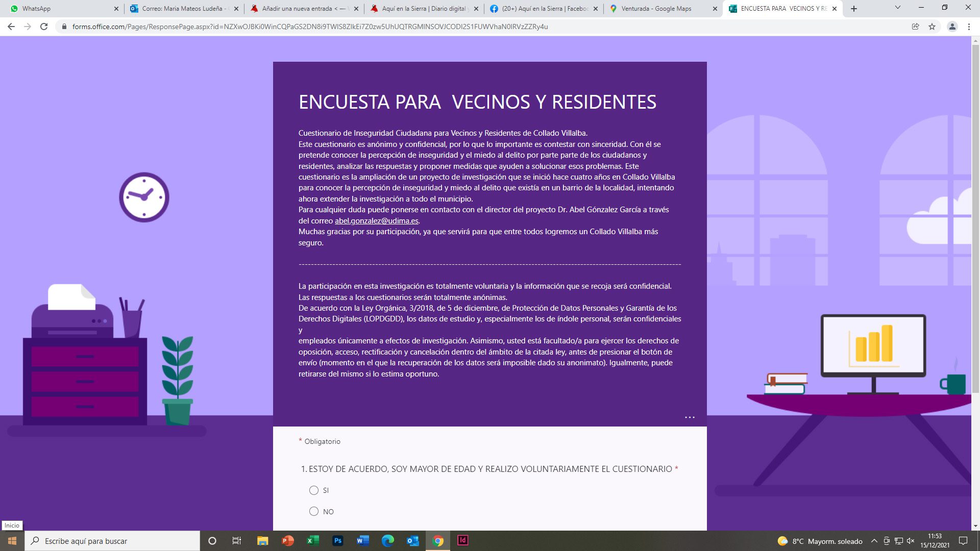Open InDesign from the taskbar

click(462, 541)
